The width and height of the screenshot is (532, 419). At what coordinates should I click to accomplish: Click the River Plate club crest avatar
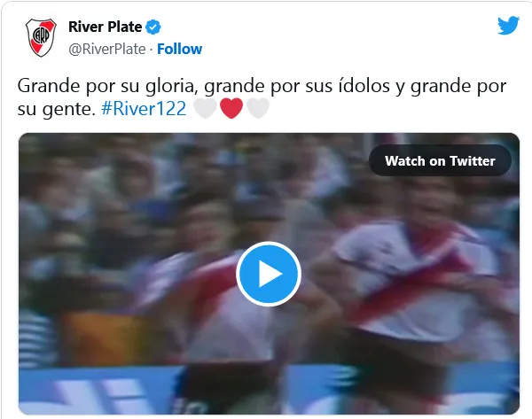41,37
